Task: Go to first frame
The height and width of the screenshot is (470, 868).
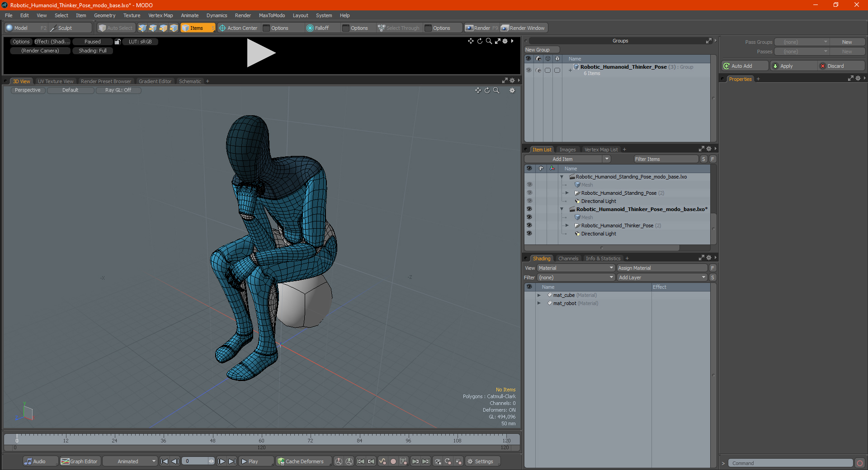Action: click(x=165, y=461)
